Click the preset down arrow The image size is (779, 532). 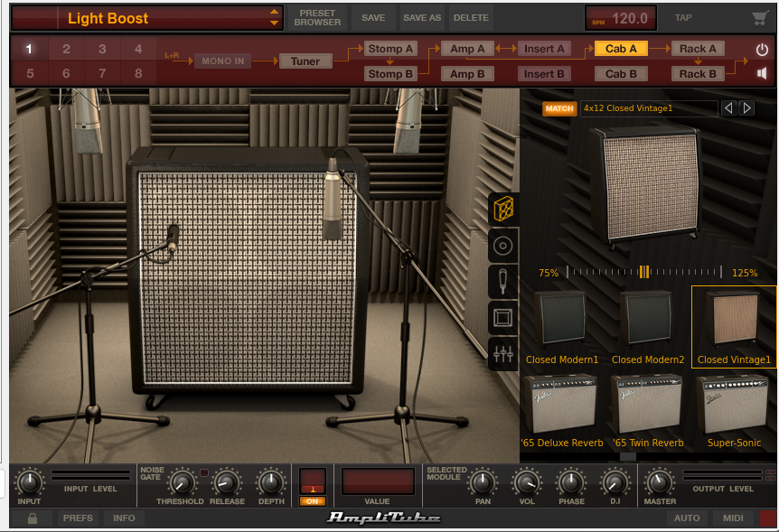tap(274, 23)
